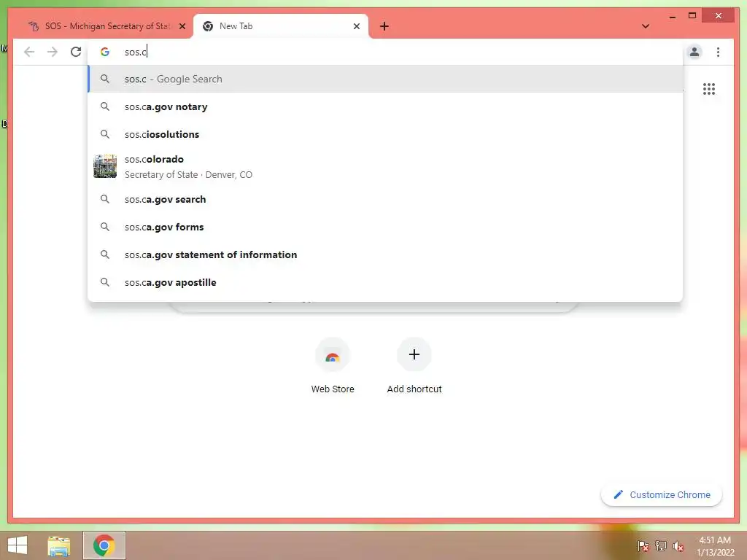Viewport: 747px width, 560px height.
Task: Select 'sos.ca.gov statement of information' suggestion
Action: coord(385,254)
